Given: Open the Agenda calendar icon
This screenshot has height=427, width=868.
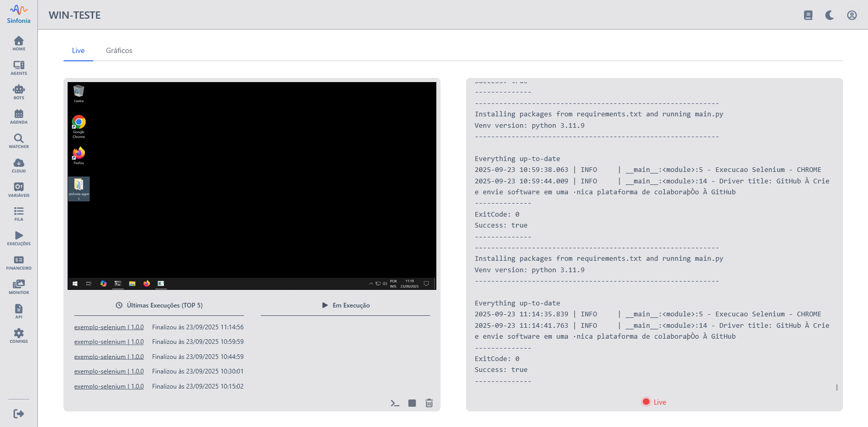Looking at the screenshot, I should 19,116.
